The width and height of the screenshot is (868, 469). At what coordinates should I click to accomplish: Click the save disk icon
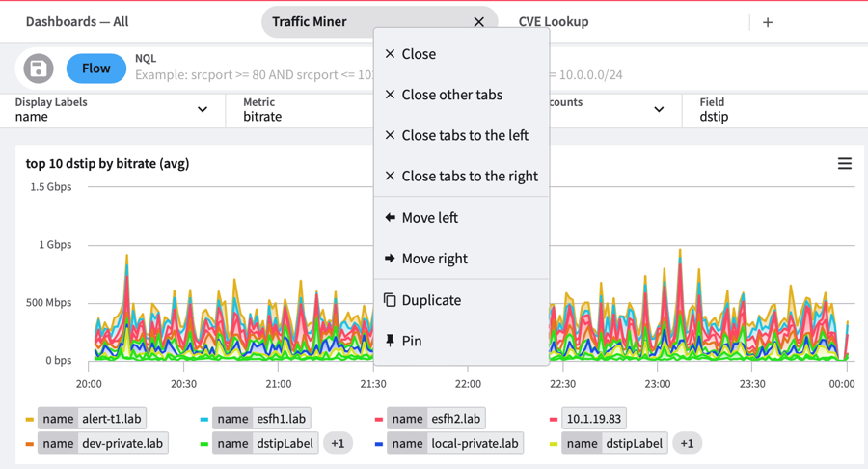pos(39,69)
